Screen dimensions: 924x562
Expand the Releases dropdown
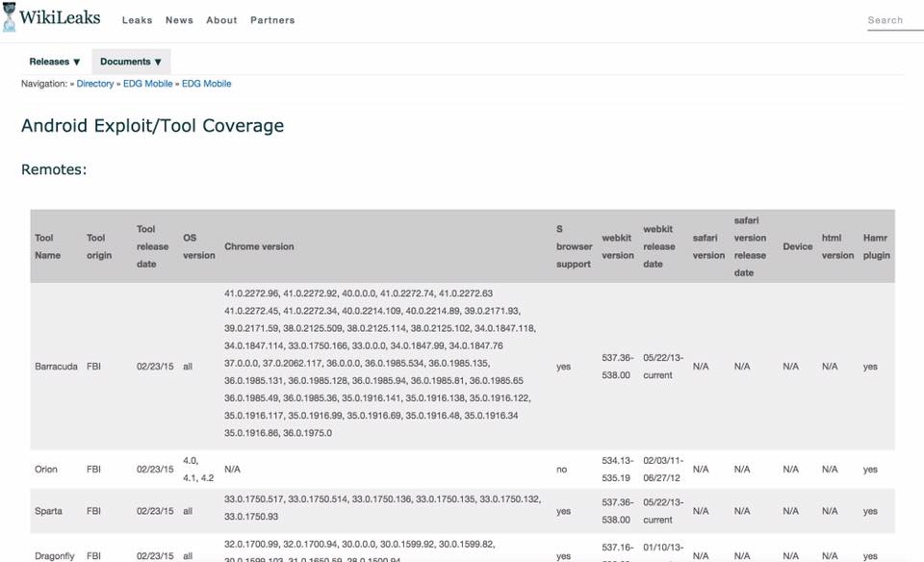click(x=55, y=62)
